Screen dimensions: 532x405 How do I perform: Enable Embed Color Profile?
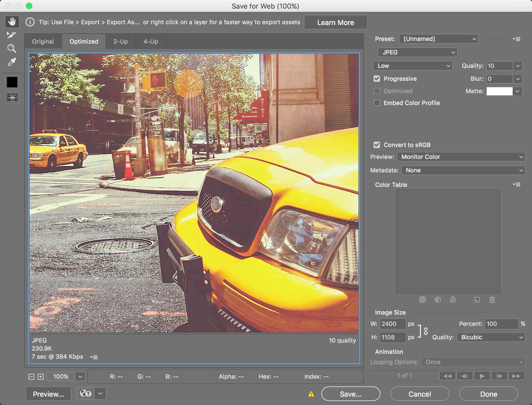click(377, 103)
